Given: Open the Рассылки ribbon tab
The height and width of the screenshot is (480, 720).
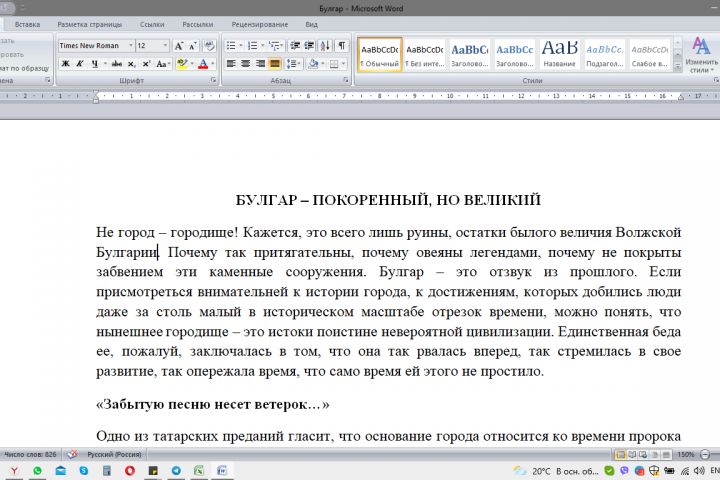Looking at the screenshot, I should pos(197,24).
